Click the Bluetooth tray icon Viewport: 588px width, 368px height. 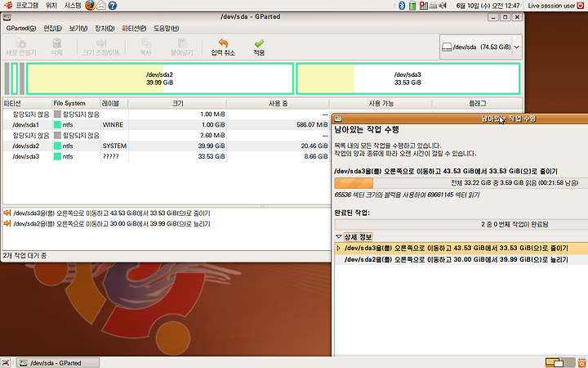[x=402, y=6]
